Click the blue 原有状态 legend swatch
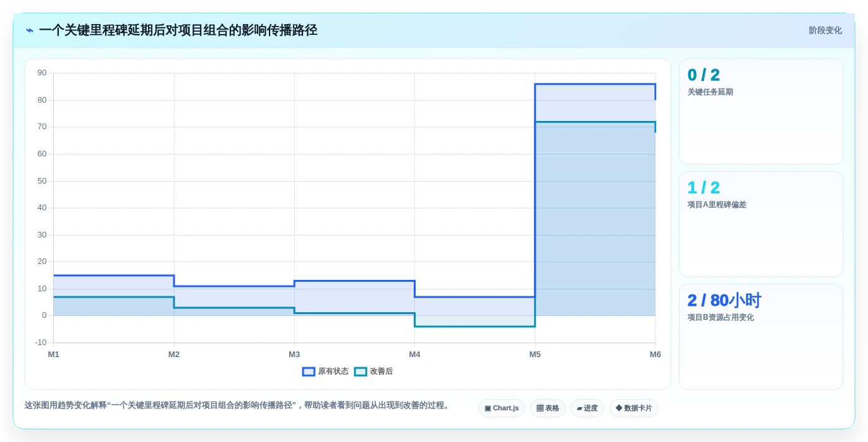The width and height of the screenshot is (868, 442). [309, 372]
